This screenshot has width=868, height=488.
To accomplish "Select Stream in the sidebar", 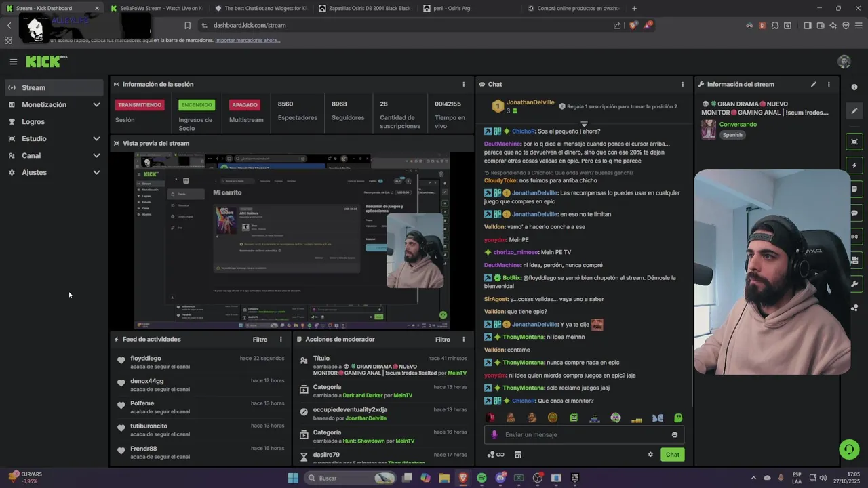I will [x=54, y=88].
